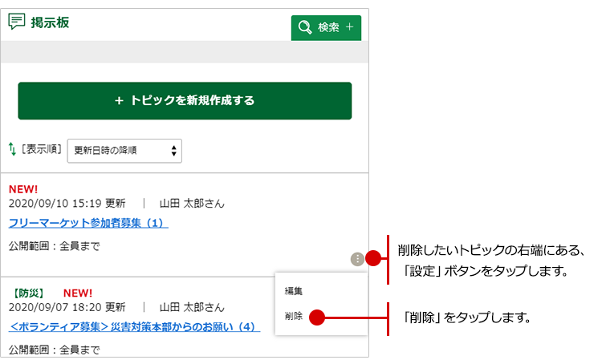Click the 掲示板 page title
This screenshot has height=364, width=602.
click(x=50, y=22)
